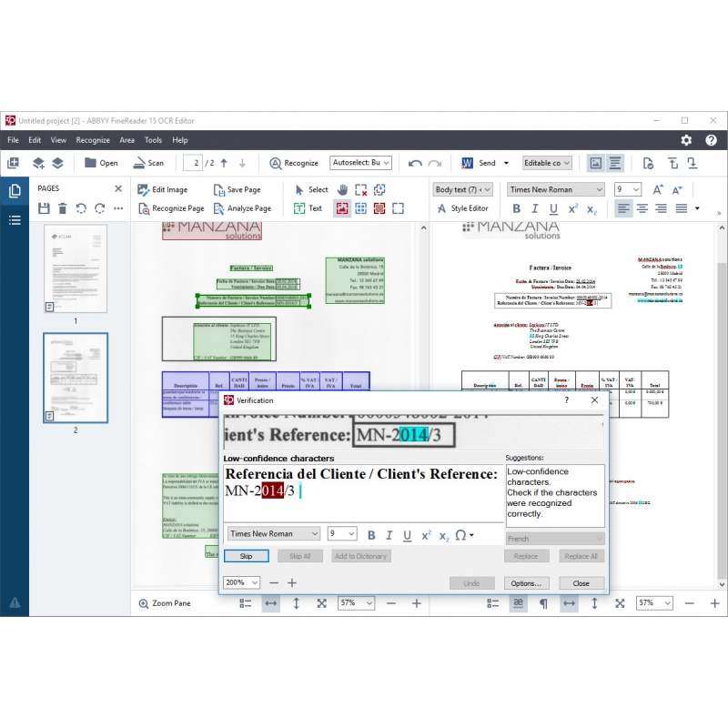This screenshot has height=728, width=728.
Task: Expand the Send button arrow
Action: coord(506,163)
